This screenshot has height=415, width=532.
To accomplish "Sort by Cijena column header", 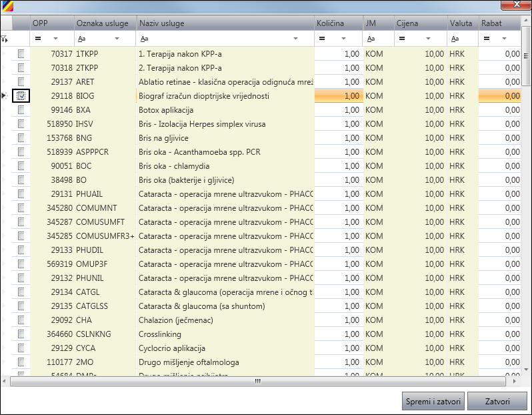I will (421, 23).
